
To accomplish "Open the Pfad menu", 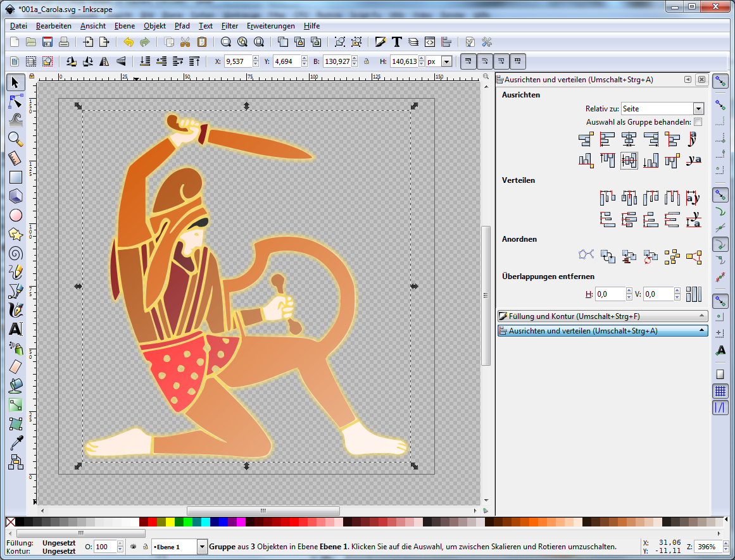I will (182, 26).
